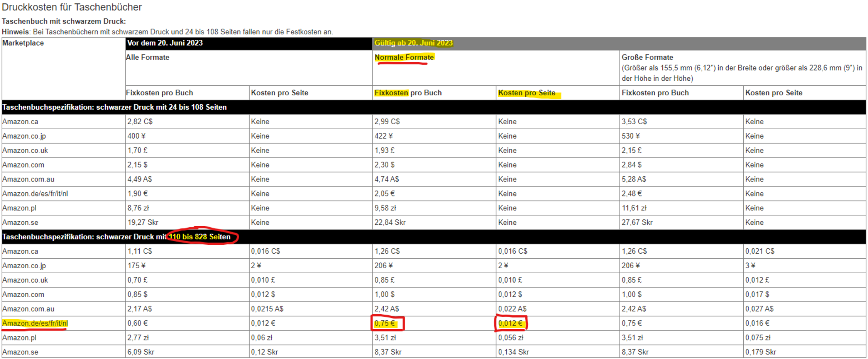Select the '9,58 zł' cell

434,208
